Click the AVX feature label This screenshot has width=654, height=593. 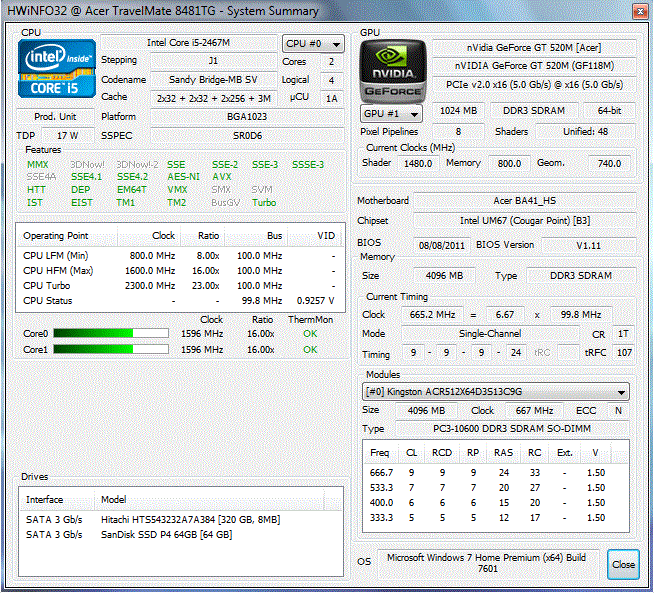pyautogui.click(x=221, y=177)
